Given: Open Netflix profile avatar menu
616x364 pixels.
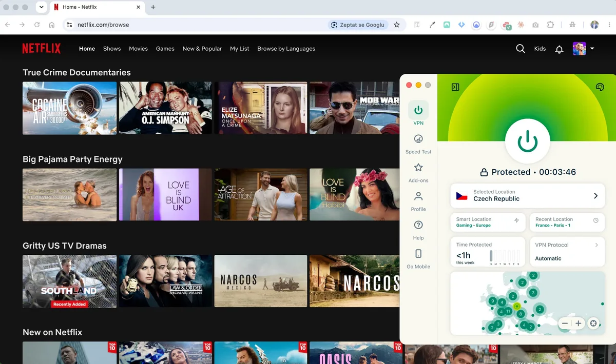Looking at the screenshot, I should click(583, 49).
